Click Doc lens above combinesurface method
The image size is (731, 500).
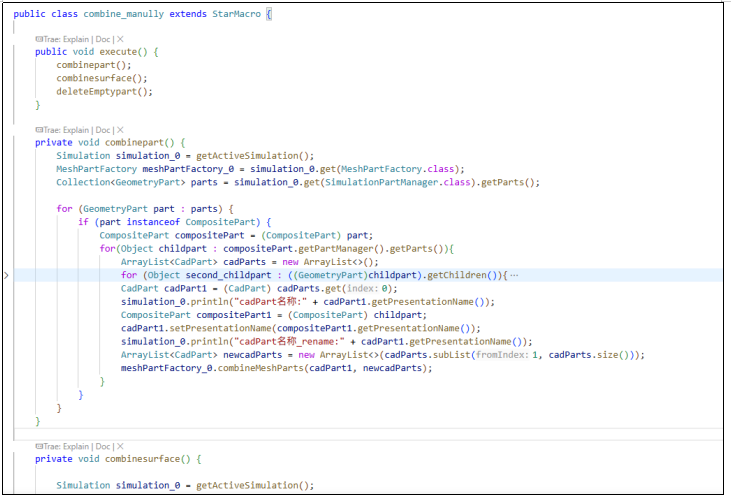pos(103,446)
